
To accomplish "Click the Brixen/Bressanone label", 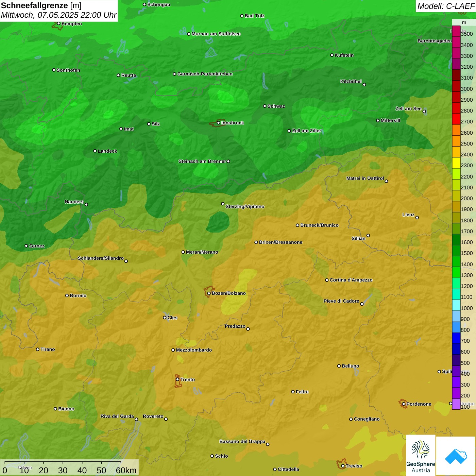I will tap(280, 242).
